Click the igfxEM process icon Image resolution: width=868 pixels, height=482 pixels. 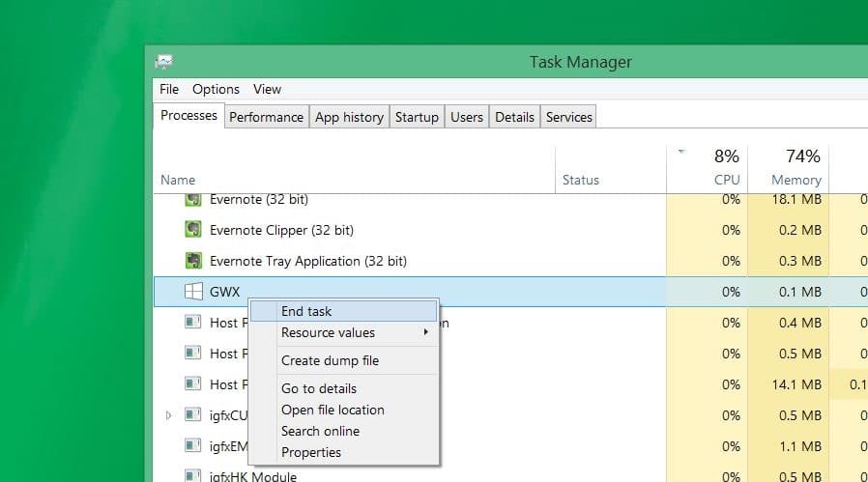(192, 445)
